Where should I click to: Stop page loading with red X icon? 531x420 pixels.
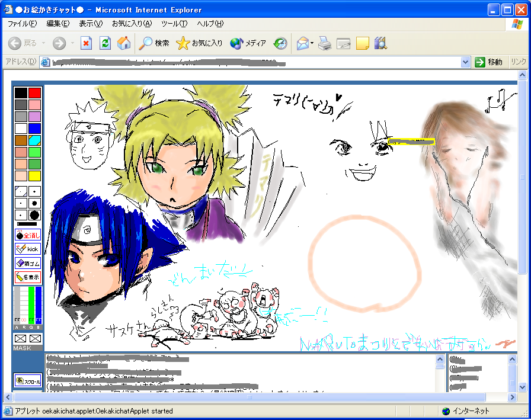86,43
